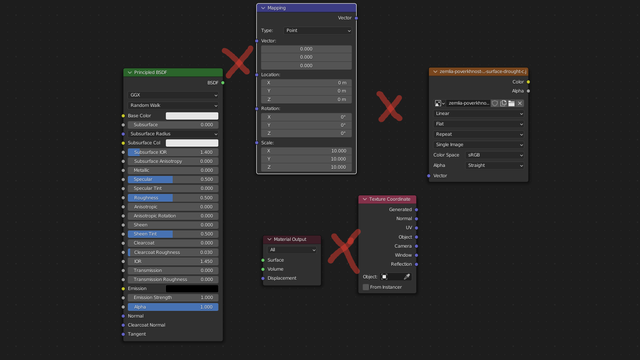Expand the Subsurface Radius dropdown
Image resolution: width=640 pixels, height=360 pixels.
pyautogui.click(x=173, y=134)
